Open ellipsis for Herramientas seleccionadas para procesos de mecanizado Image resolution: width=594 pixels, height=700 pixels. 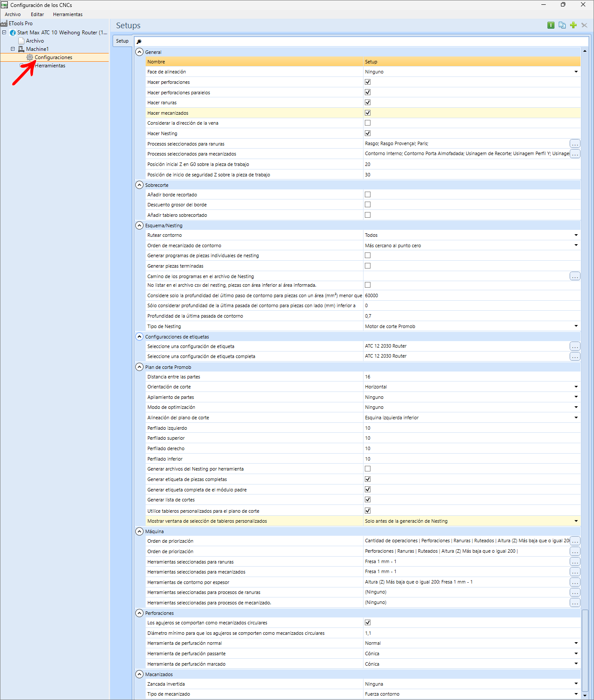575,603
